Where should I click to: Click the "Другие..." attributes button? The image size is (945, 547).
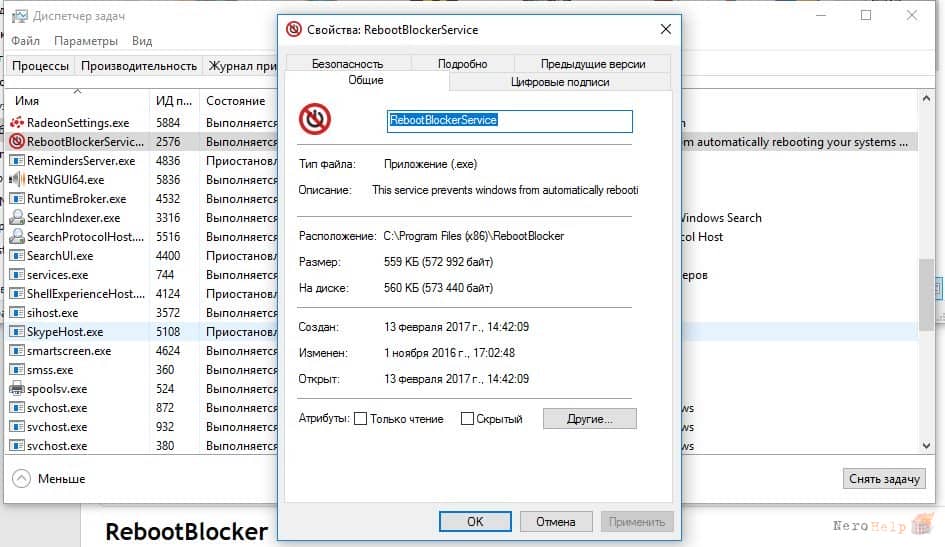[x=589, y=419]
